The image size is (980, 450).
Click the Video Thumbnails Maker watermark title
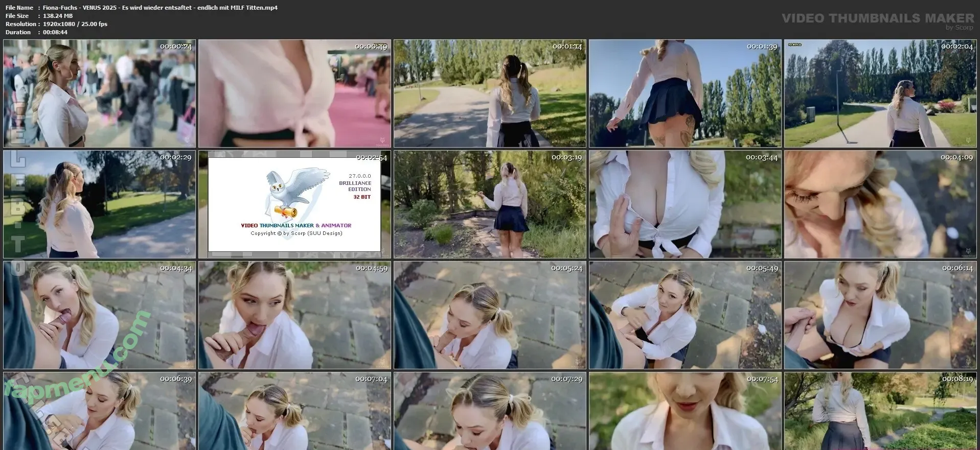[877, 18]
